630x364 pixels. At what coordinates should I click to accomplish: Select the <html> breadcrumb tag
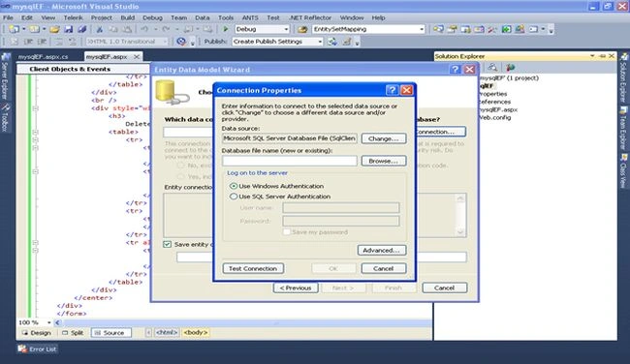tap(167, 333)
